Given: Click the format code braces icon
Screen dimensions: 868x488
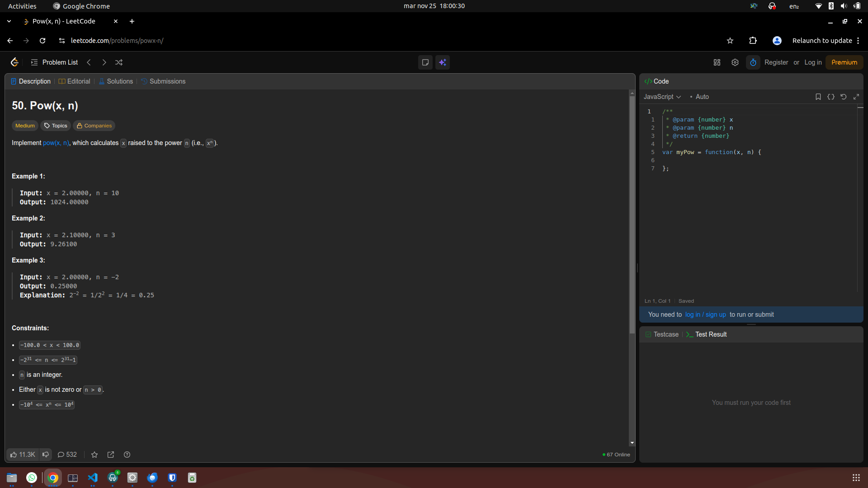Looking at the screenshot, I should coord(831,97).
